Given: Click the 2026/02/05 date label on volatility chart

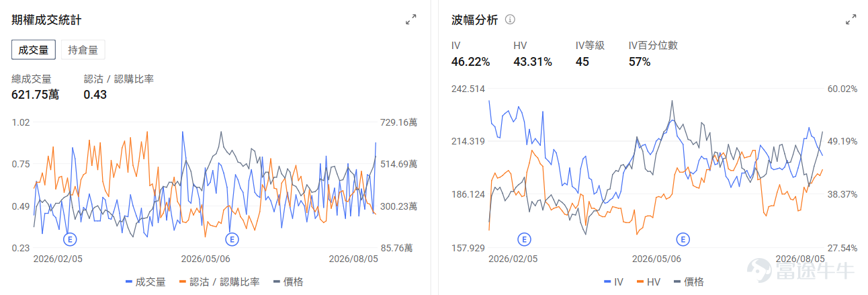Looking at the screenshot, I should point(513,258).
